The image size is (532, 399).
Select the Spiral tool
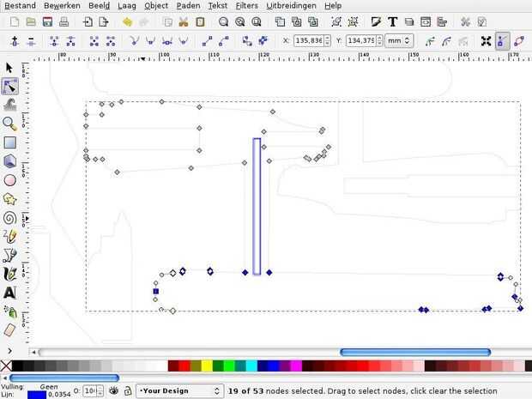pos(9,218)
